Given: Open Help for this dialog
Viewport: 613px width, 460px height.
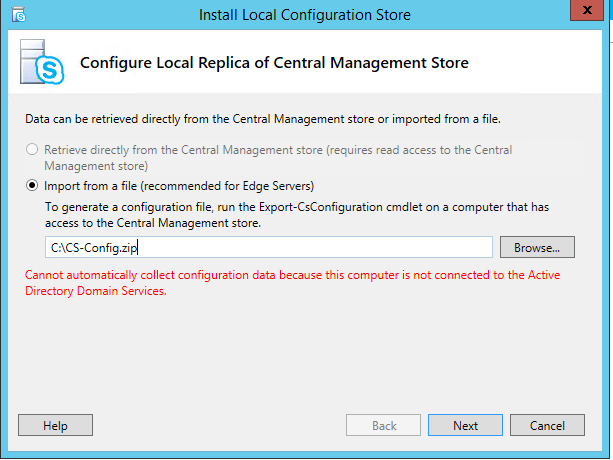Looking at the screenshot, I should pos(55,425).
